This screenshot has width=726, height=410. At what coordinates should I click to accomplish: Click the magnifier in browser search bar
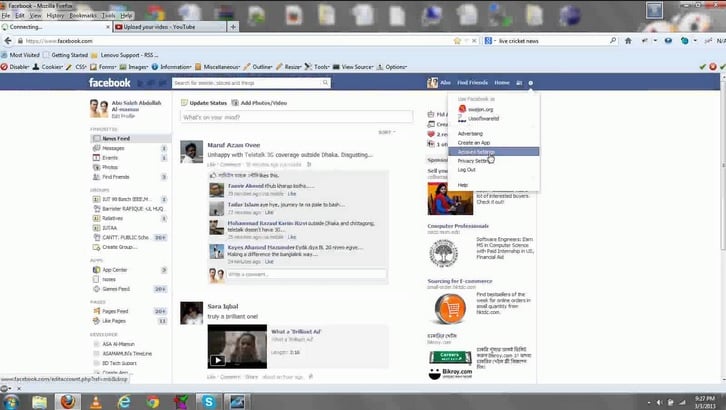pyautogui.click(x=613, y=41)
